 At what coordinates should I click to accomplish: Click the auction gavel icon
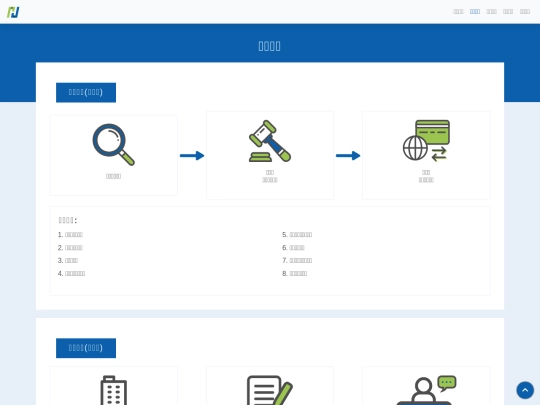pos(270,141)
